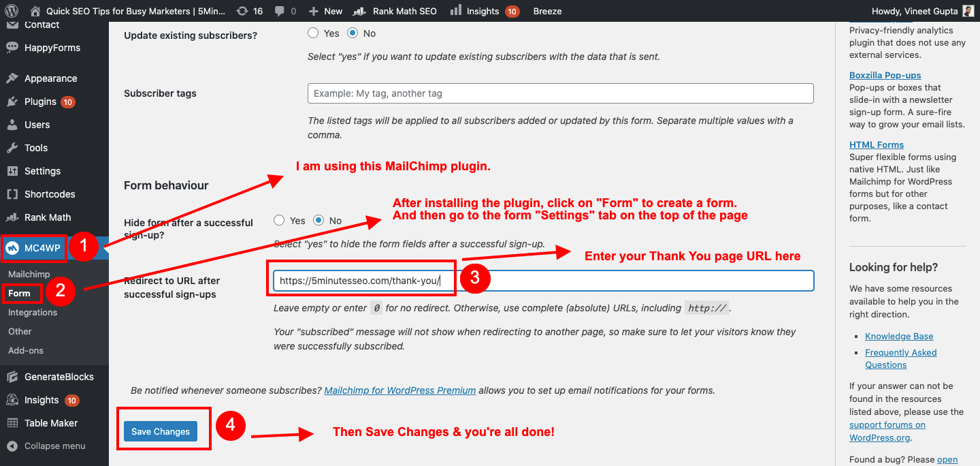Screen dimensions: 980x466
Task: Select No for update existing subscribers
Action: click(353, 33)
